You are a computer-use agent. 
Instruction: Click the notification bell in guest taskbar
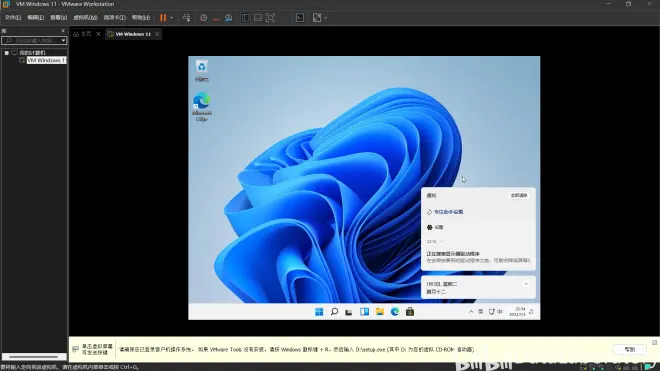click(x=531, y=312)
